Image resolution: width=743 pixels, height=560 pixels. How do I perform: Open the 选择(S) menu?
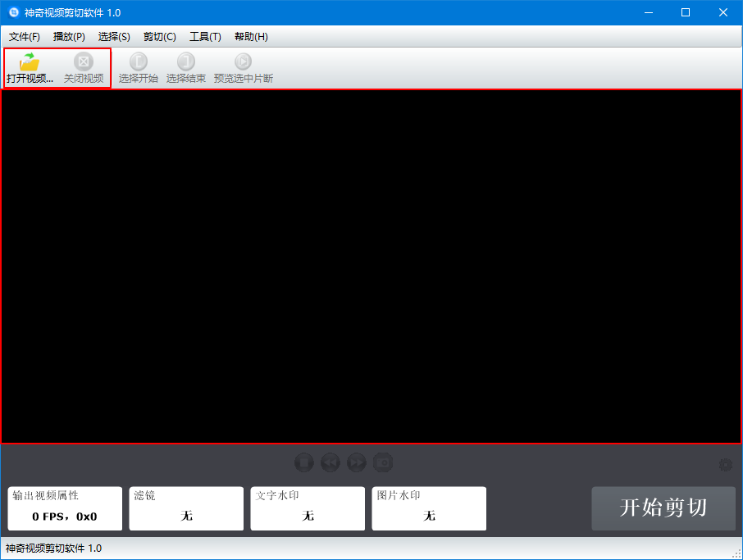[114, 36]
